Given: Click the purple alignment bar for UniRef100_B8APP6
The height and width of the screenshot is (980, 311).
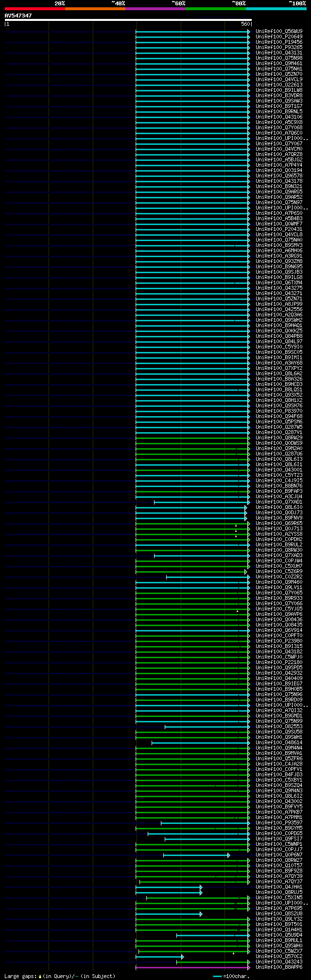Looking at the screenshot, I should coord(193,967).
